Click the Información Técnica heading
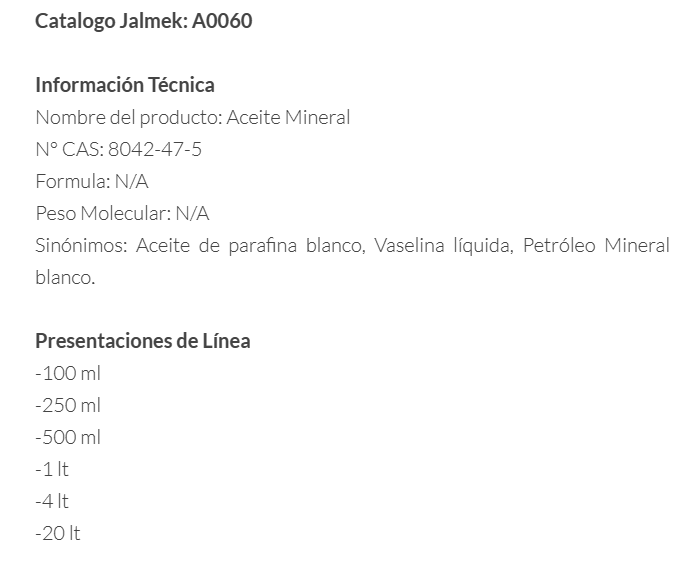 tap(125, 85)
